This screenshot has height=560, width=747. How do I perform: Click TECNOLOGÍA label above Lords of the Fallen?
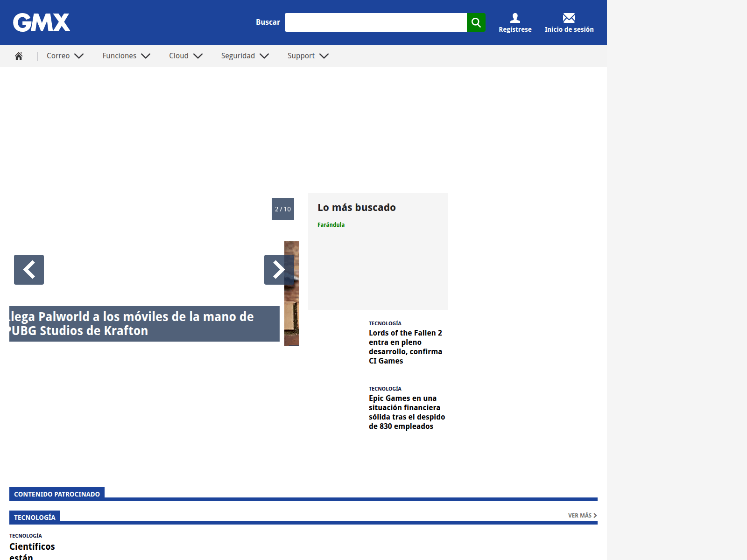point(385,323)
